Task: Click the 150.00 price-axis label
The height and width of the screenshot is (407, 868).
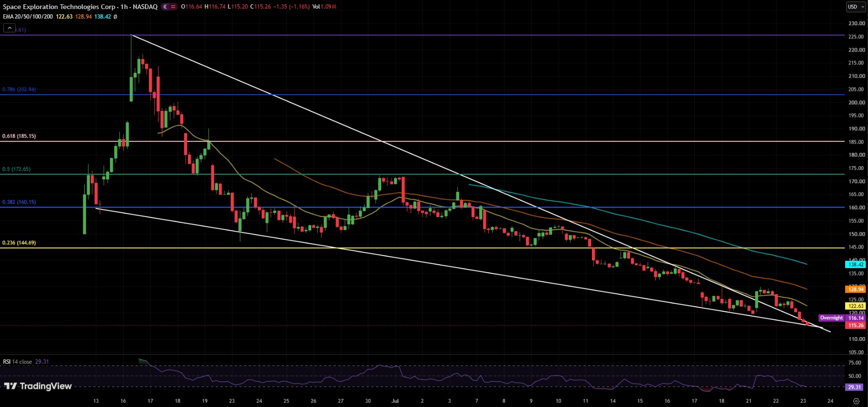Action: tap(857, 234)
